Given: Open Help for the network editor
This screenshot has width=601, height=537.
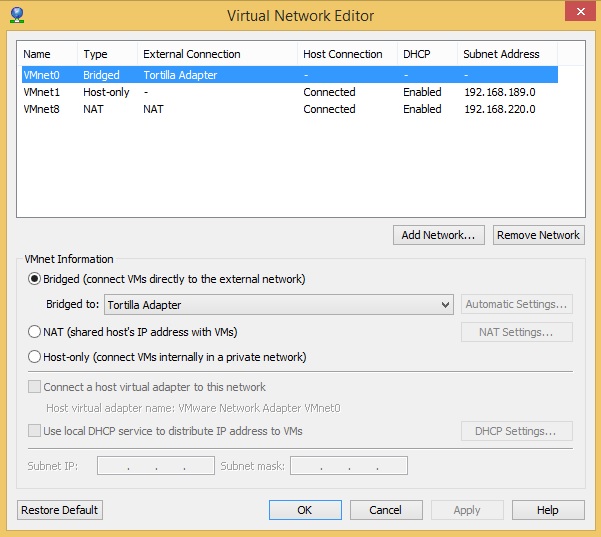Looking at the screenshot, I should (x=547, y=510).
